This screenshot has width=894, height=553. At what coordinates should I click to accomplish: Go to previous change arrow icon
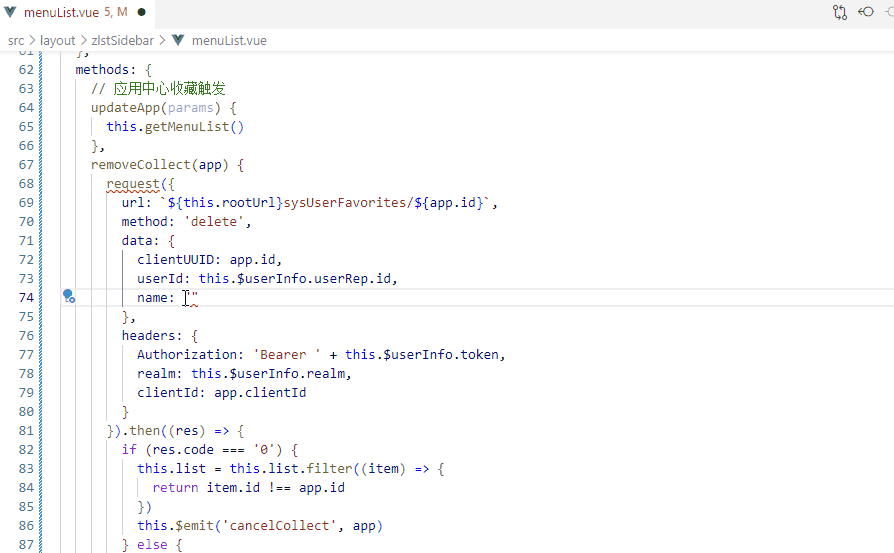click(x=867, y=13)
